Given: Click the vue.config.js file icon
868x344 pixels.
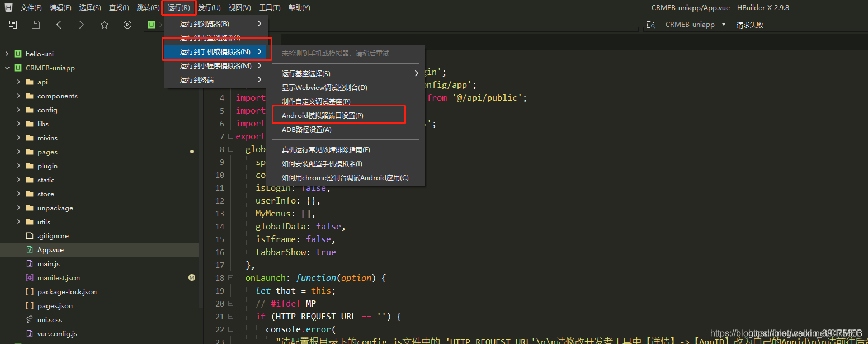Looking at the screenshot, I should tap(30, 333).
